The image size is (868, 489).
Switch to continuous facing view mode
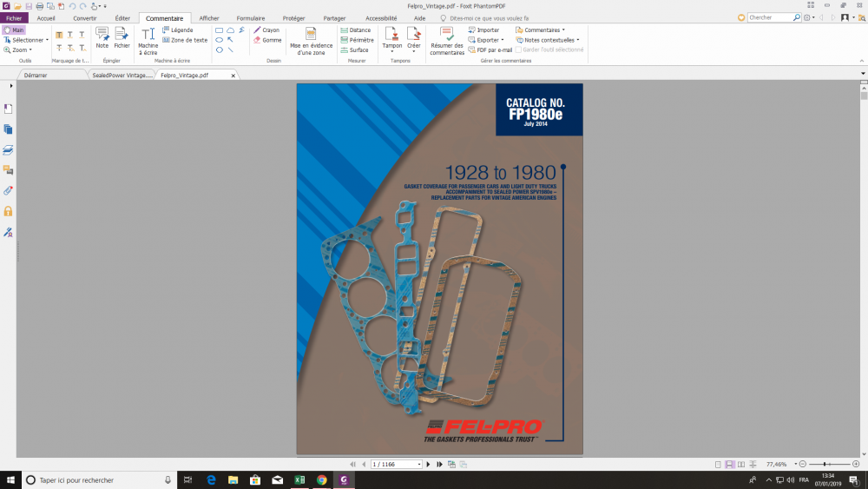point(753,464)
